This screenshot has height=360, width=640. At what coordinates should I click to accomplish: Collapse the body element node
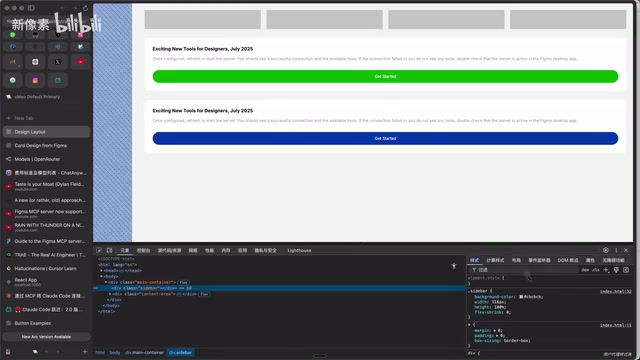pos(101,276)
